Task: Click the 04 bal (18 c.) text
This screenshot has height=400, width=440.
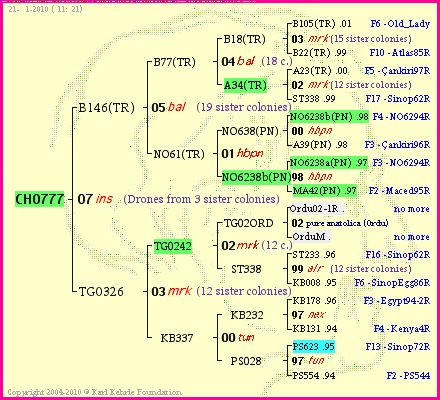Action: coord(257,61)
